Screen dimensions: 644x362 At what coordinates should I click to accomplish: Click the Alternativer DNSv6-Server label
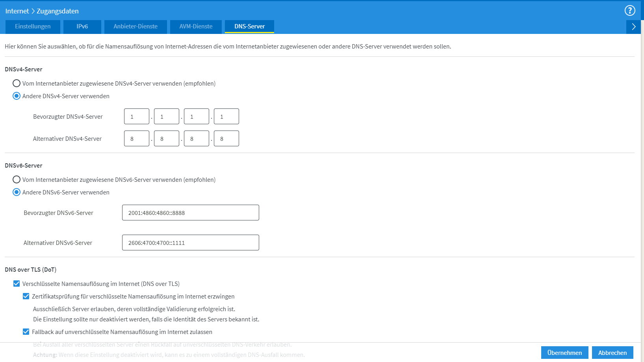(58, 243)
